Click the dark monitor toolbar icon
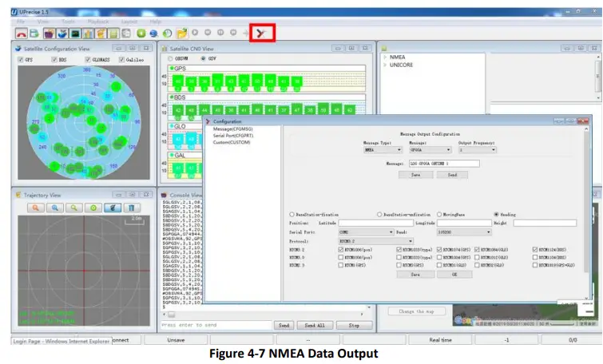 [x=75, y=34]
